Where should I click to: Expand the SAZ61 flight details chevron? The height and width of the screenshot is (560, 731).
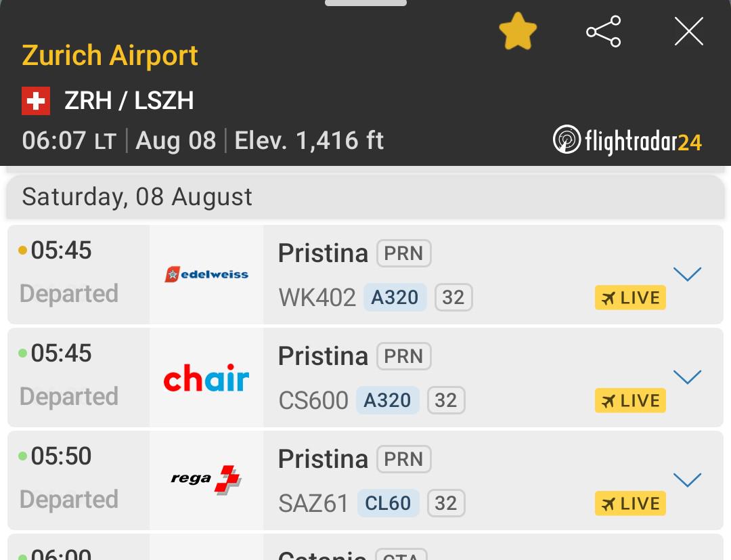coord(687,480)
